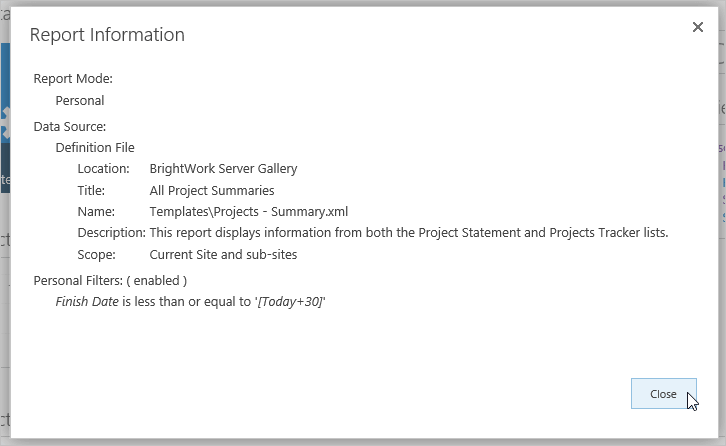
Task: Click the Close button in the dialog
Action: (663, 394)
